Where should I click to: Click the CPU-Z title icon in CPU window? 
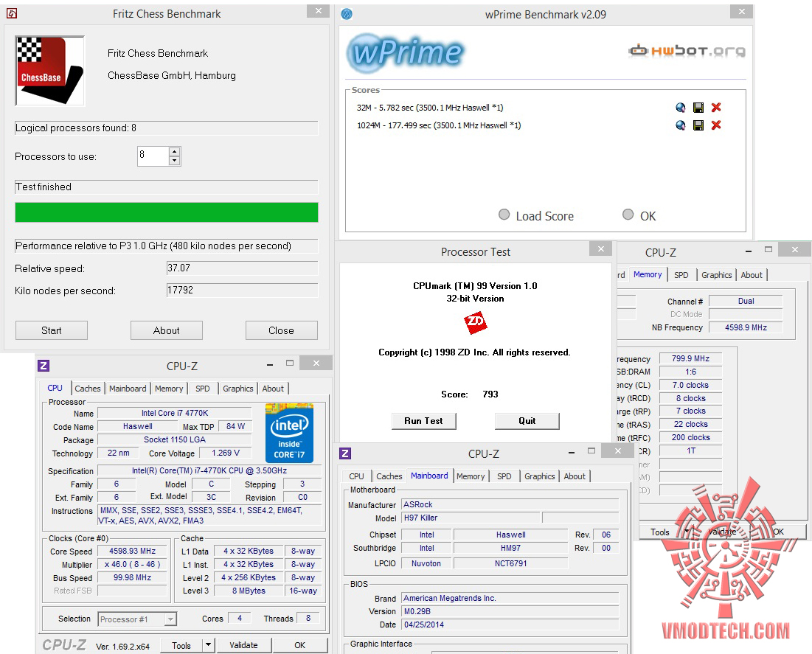[x=44, y=366]
